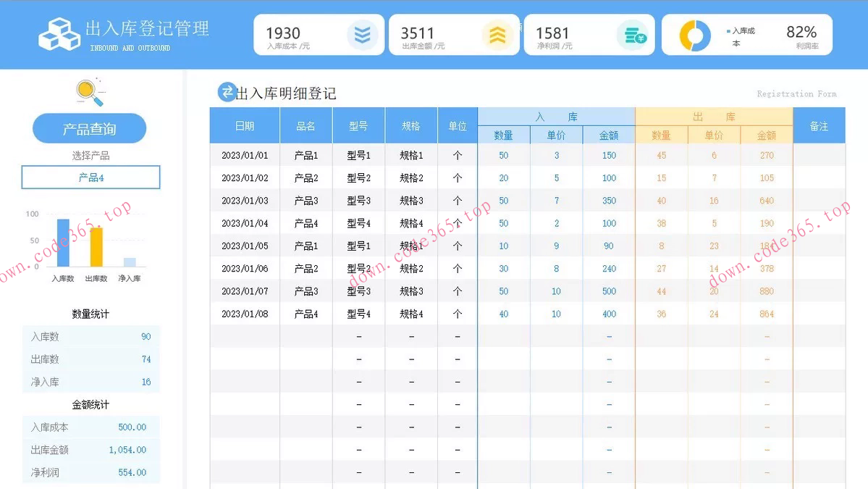Click the 数量统计 section header
This screenshot has width=868, height=489.
[90, 313]
